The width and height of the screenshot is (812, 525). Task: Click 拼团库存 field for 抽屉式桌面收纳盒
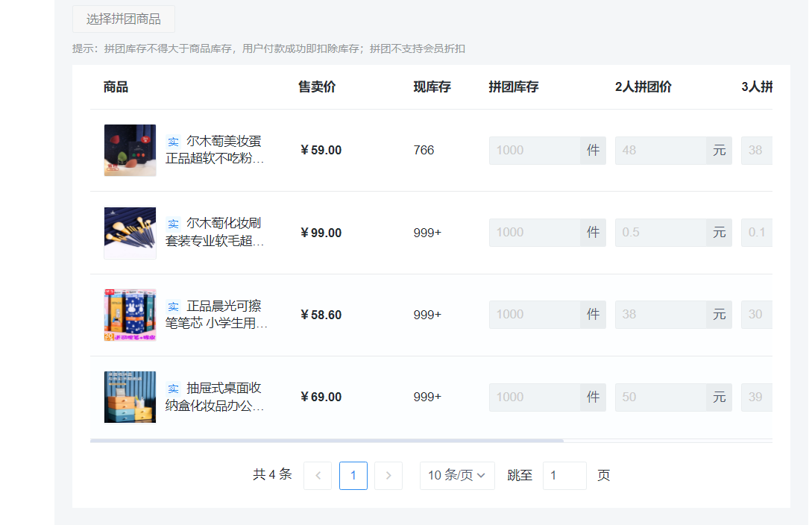[535, 397]
